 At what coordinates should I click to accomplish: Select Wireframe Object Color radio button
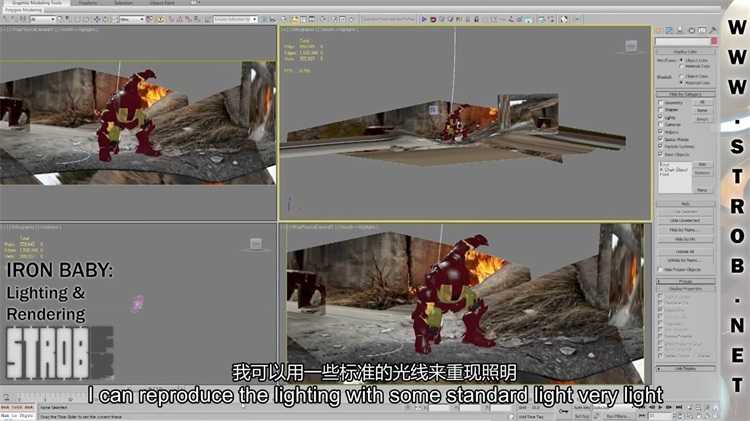(x=682, y=60)
